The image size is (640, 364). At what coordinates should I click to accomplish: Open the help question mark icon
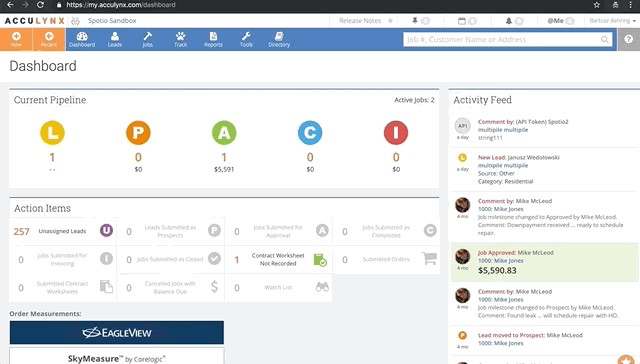(629, 39)
